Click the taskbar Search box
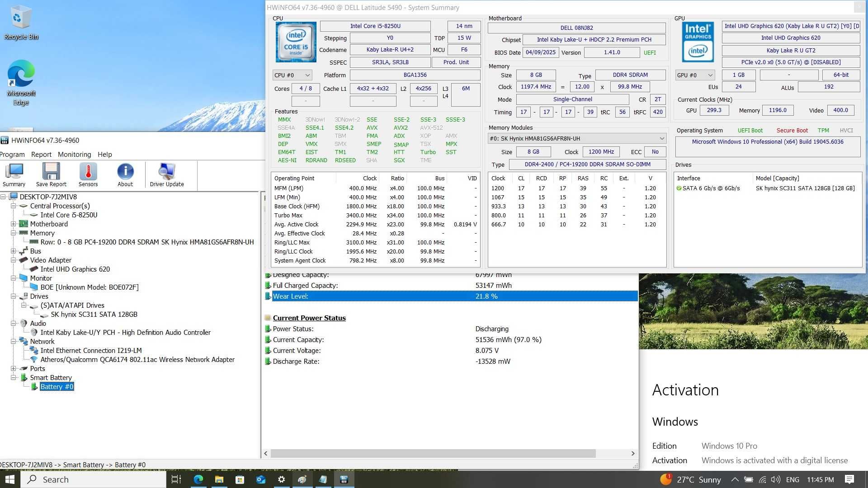 pyautogui.click(x=94, y=479)
